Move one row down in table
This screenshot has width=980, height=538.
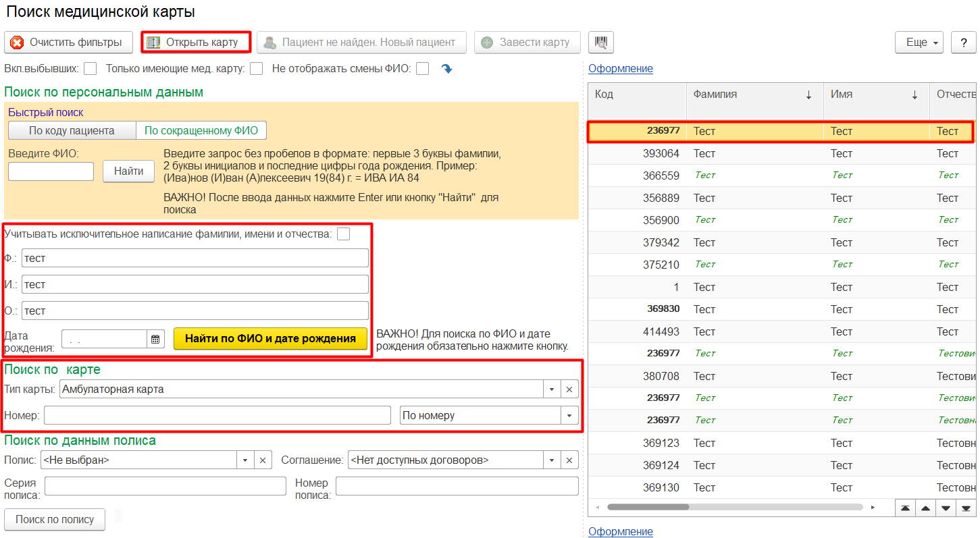tap(946, 508)
